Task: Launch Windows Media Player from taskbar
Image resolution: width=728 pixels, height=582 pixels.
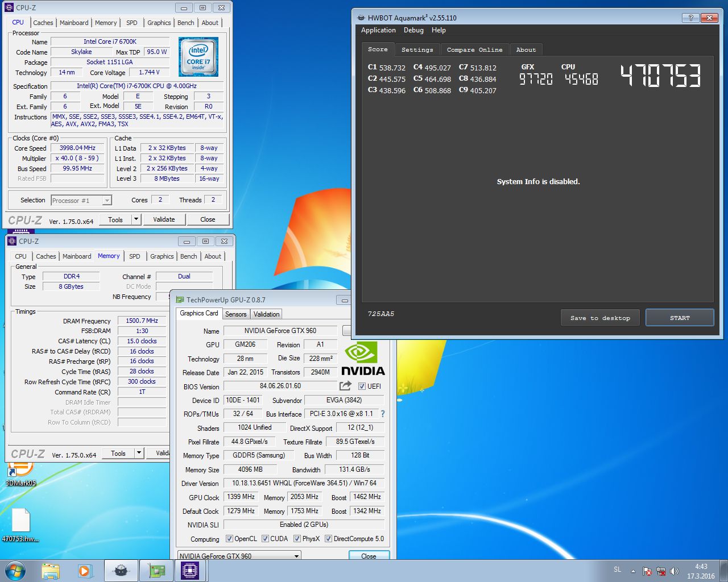Action: tap(85, 571)
